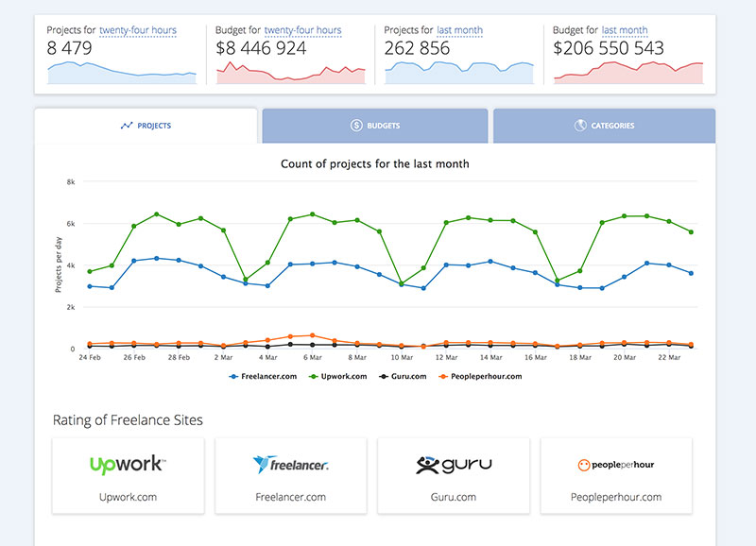Screen dimensions: 756x546
Task: Change the 'last month' period for Projects
Action: point(459,30)
